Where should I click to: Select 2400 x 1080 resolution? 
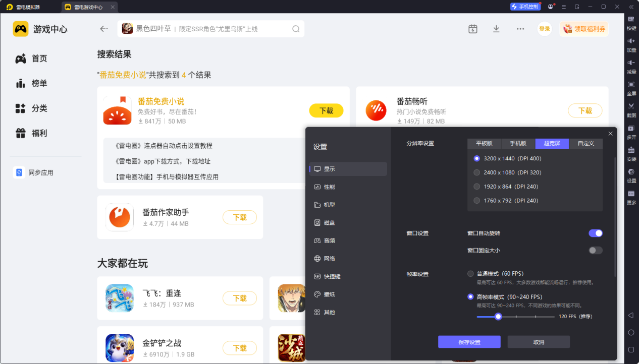[476, 172]
